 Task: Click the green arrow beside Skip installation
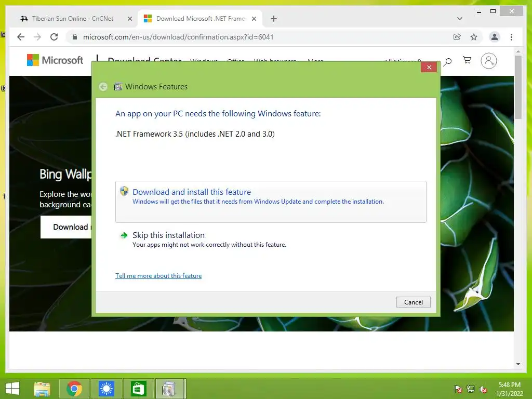(x=124, y=235)
